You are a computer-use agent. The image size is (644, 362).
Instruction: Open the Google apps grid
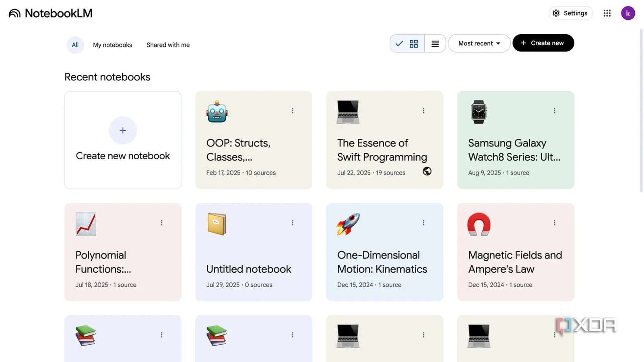pyautogui.click(x=607, y=13)
